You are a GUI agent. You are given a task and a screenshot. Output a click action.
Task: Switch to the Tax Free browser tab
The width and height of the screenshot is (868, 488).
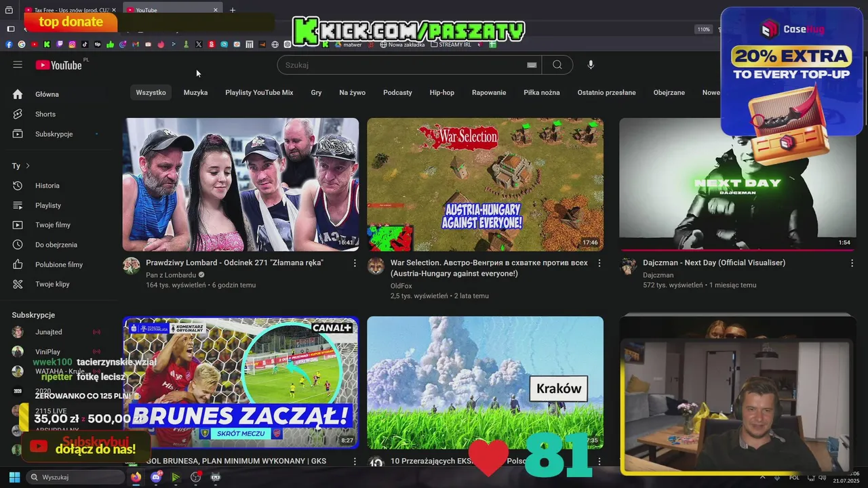(71, 10)
